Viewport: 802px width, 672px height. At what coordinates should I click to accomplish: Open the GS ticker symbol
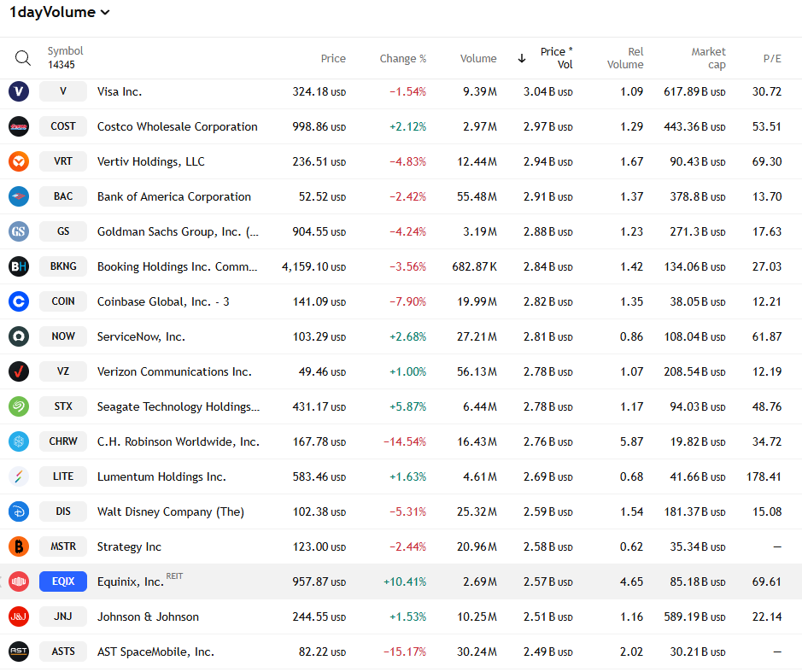(63, 231)
